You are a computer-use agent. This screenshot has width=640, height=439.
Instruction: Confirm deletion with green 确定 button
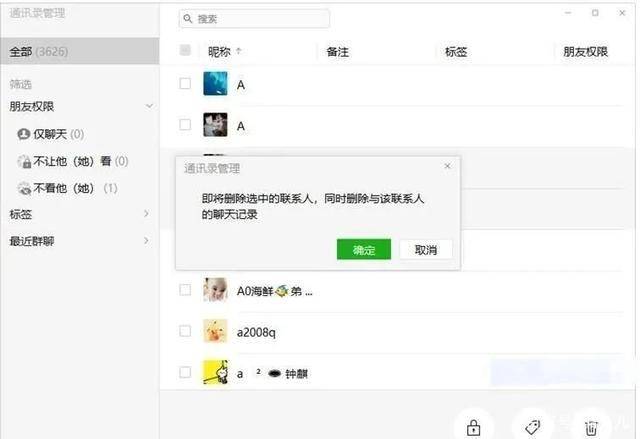pos(364,249)
